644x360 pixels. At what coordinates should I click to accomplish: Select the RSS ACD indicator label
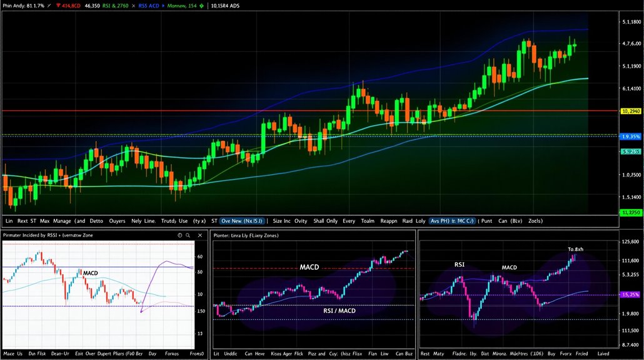[x=149, y=6]
